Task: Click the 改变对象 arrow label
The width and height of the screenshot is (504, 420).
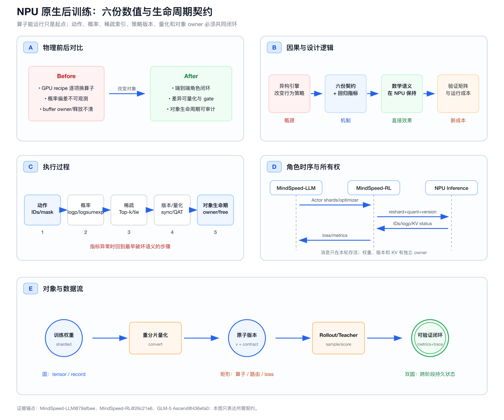Action: point(127,89)
